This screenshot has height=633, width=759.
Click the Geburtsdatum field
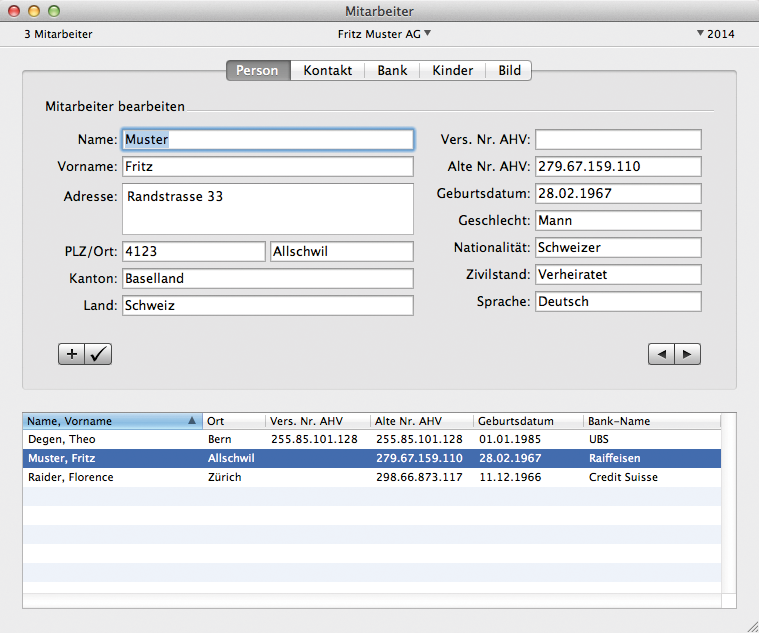coord(618,194)
